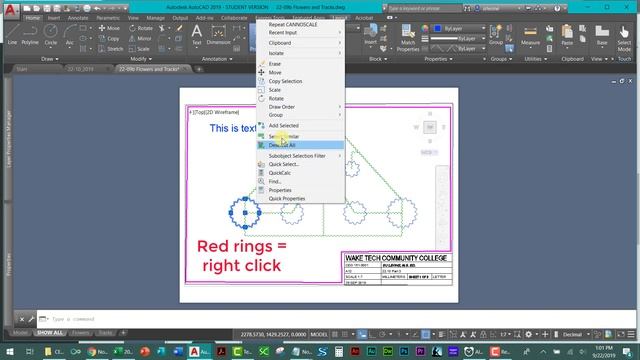This screenshot has width=640, height=360.
Task: Click the viewport label Top 2D Wireframe
Action: 214,112
